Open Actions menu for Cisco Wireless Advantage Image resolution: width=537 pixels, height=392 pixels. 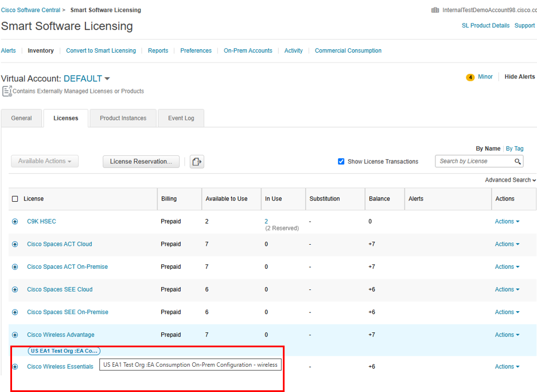[x=507, y=335]
